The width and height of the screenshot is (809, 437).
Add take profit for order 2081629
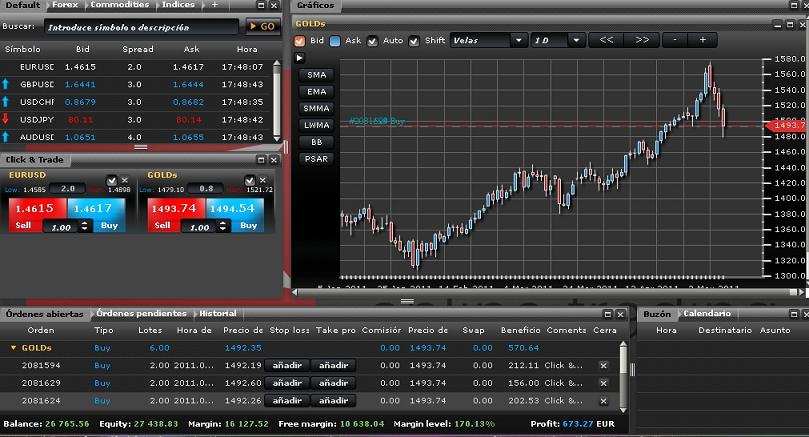point(333,383)
